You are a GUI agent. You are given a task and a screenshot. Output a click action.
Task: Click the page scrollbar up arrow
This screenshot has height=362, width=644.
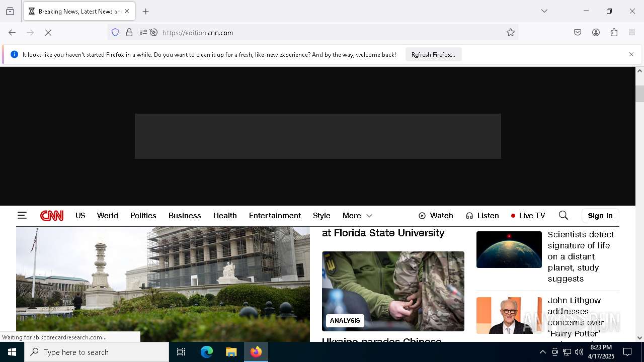tap(639, 71)
